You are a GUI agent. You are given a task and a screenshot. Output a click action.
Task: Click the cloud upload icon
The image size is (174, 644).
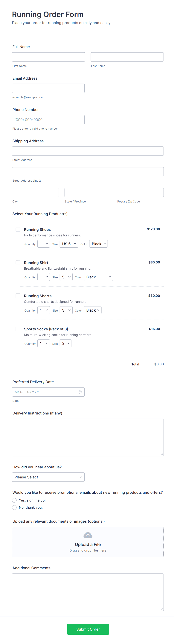tap(88, 535)
